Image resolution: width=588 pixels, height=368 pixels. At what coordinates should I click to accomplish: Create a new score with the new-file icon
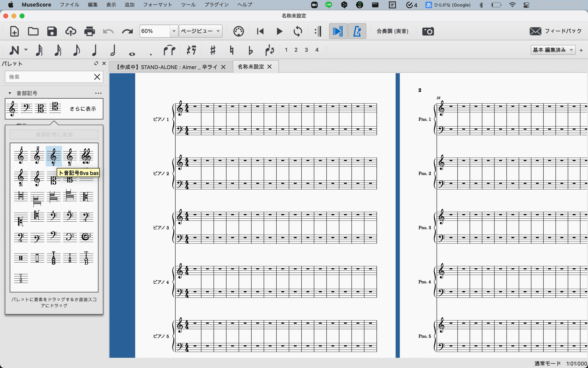point(14,31)
